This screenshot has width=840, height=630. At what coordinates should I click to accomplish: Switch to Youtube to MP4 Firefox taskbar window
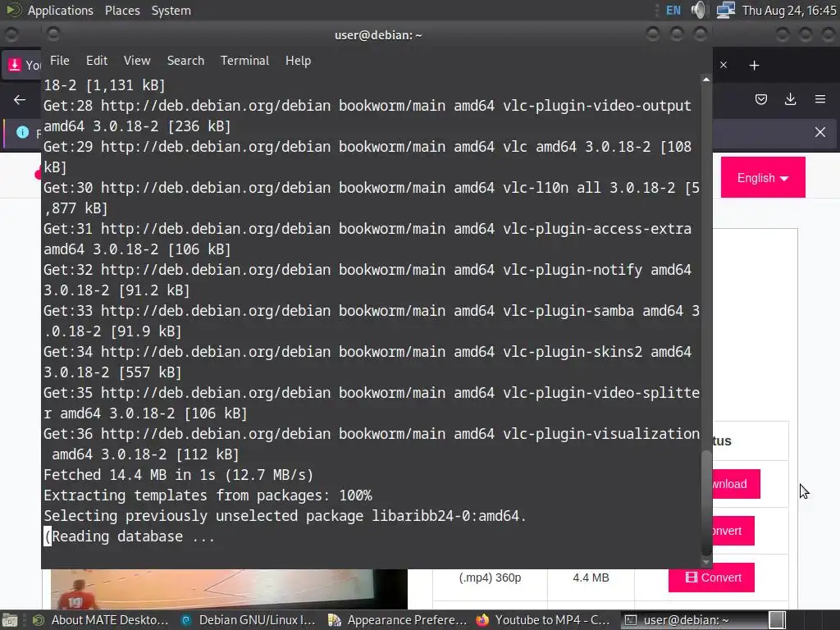pos(544,620)
